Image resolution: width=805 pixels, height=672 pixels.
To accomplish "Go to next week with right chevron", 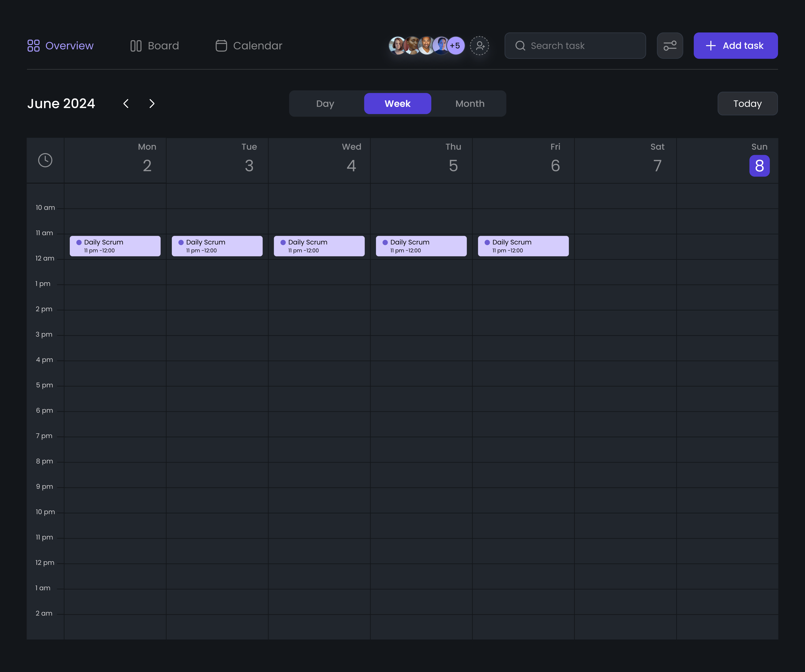I will point(152,104).
